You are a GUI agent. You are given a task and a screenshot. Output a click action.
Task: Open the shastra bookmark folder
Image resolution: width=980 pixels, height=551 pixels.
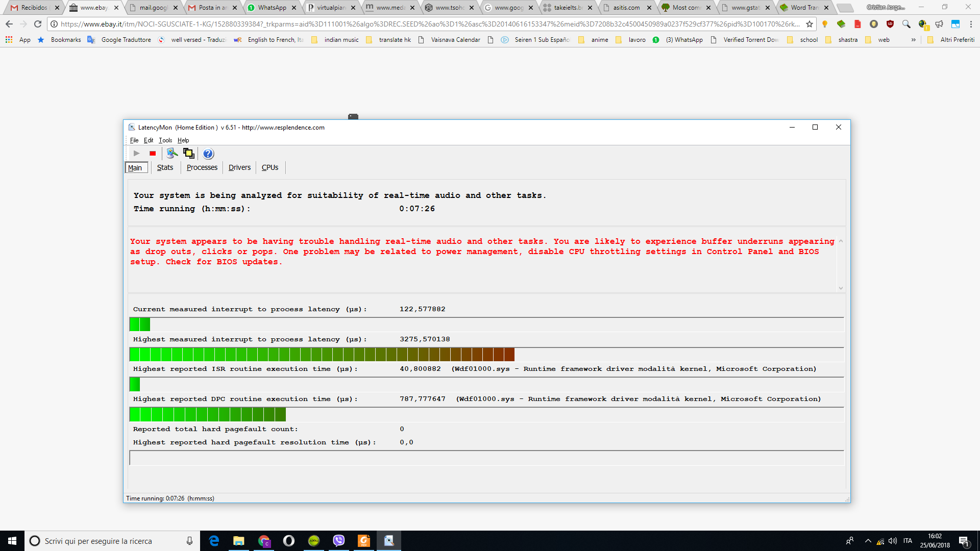click(x=841, y=39)
